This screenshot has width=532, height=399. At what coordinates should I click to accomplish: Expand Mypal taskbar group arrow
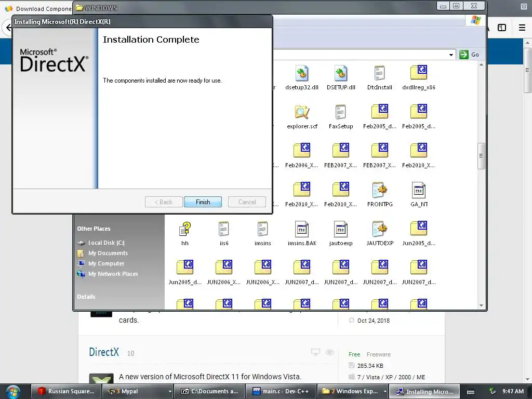point(170,392)
